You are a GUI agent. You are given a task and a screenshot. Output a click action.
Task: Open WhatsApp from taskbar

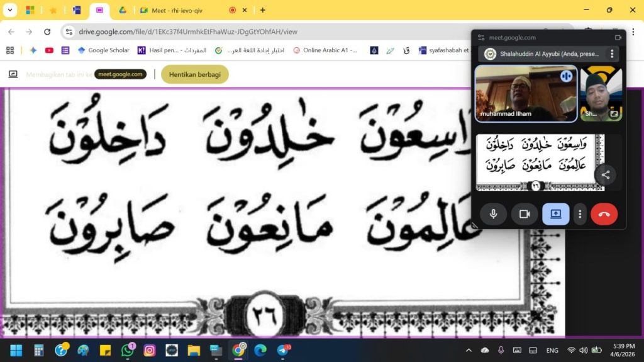pos(128,351)
